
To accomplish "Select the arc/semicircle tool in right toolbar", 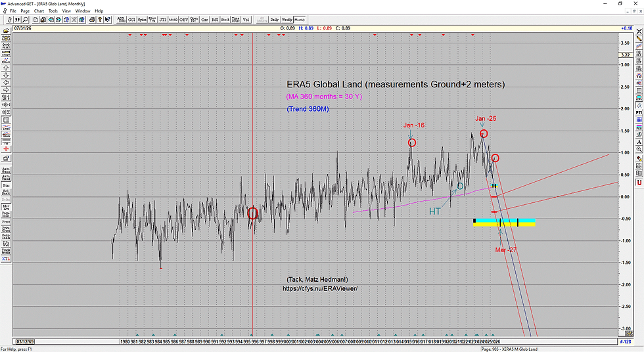I will tap(639, 76).
